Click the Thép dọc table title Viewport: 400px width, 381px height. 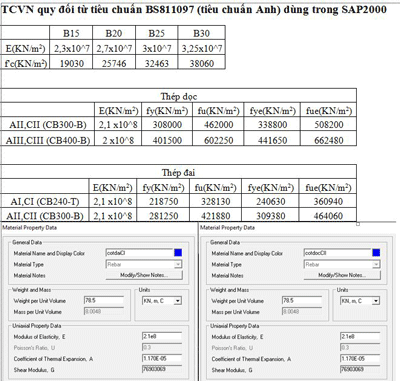click(x=179, y=97)
